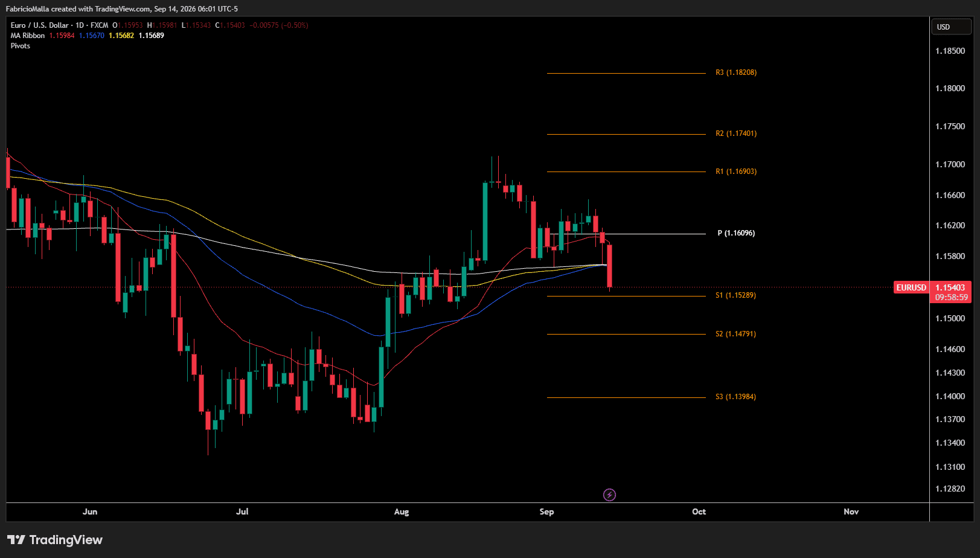Click the Aug label on time axis
Viewport: 980px width, 558px height.
click(402, 512)
